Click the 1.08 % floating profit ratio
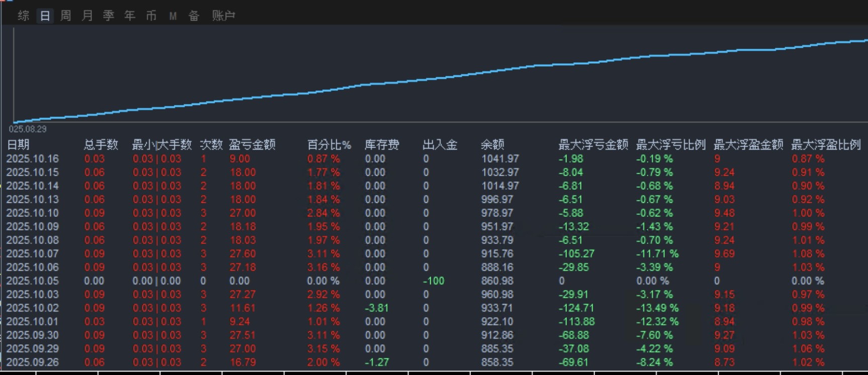 pos(808,254)
